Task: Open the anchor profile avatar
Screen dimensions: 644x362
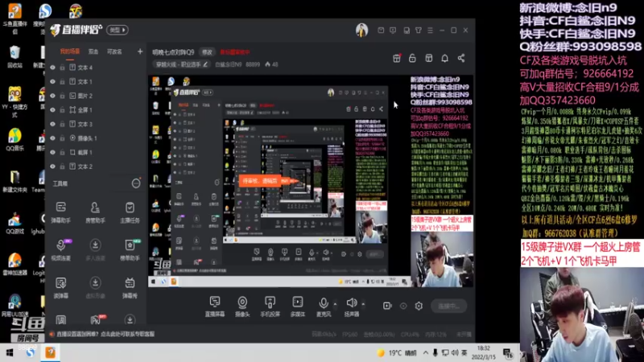Action: (x=361, y=31)
